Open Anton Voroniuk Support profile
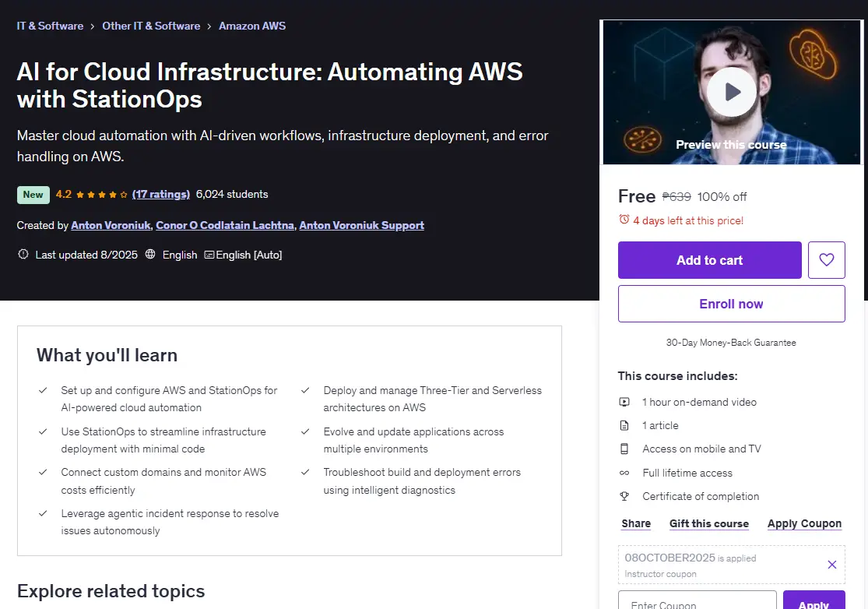This screenshot has width=868, height=609. pos(361,225)
